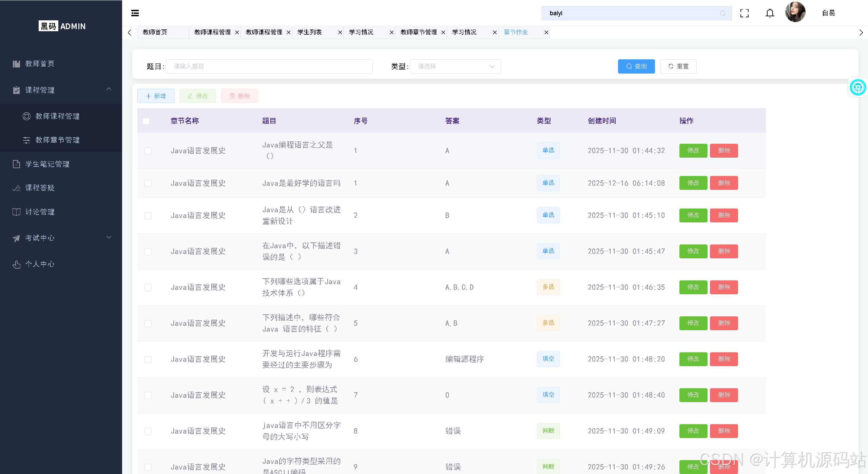Screen dimensions: 868x474
Task: Check the select-all checkbox in the table header
Action: point(146,121)
